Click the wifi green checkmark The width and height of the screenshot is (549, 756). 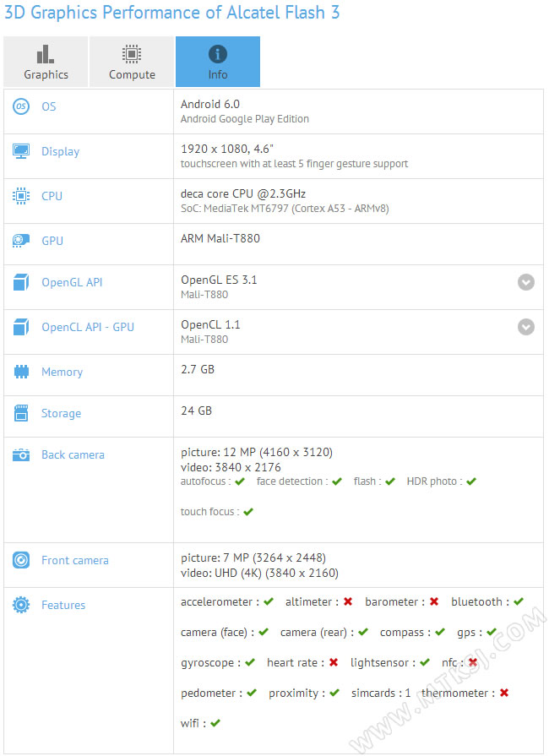coord(215,723)
